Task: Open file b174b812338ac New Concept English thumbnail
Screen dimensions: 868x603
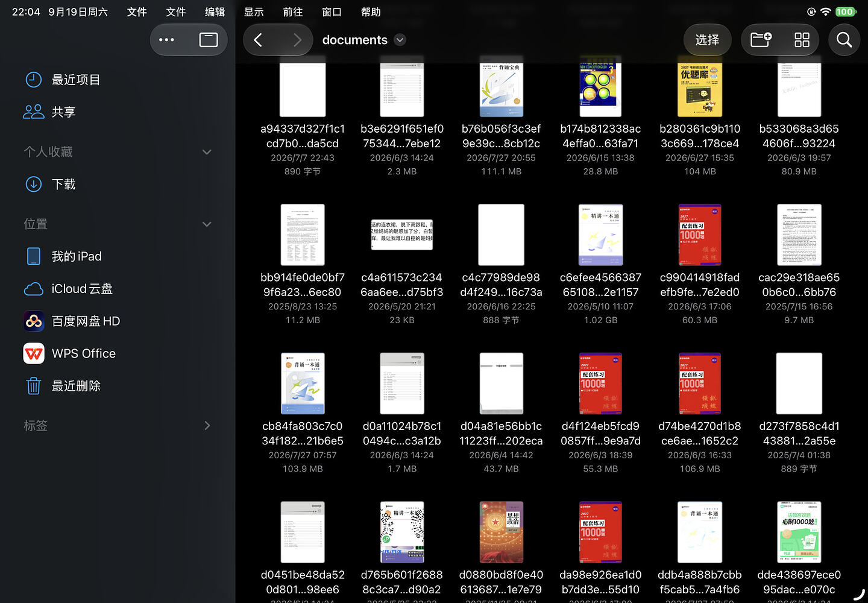Action: (x=600, y=88)
